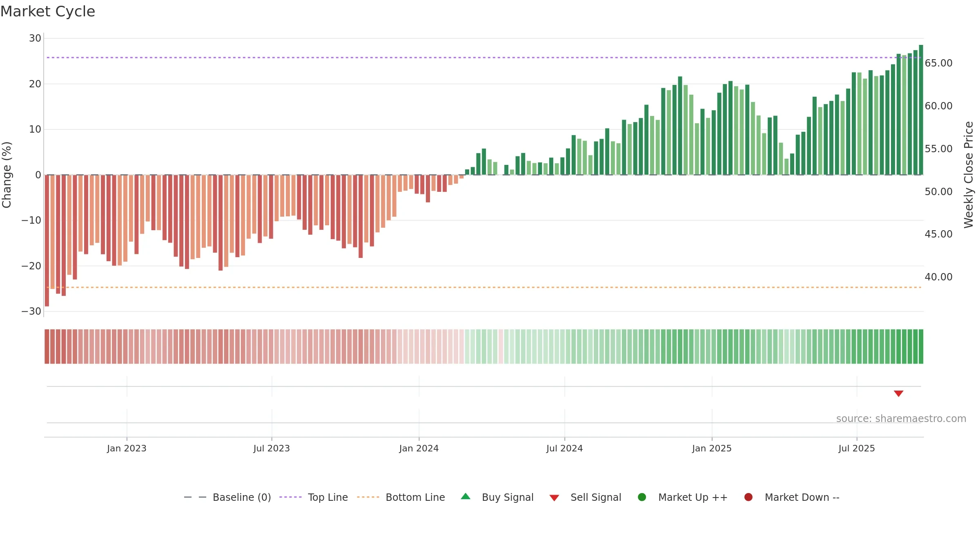Click the source: sharemaestro.com text

[901, 419]
